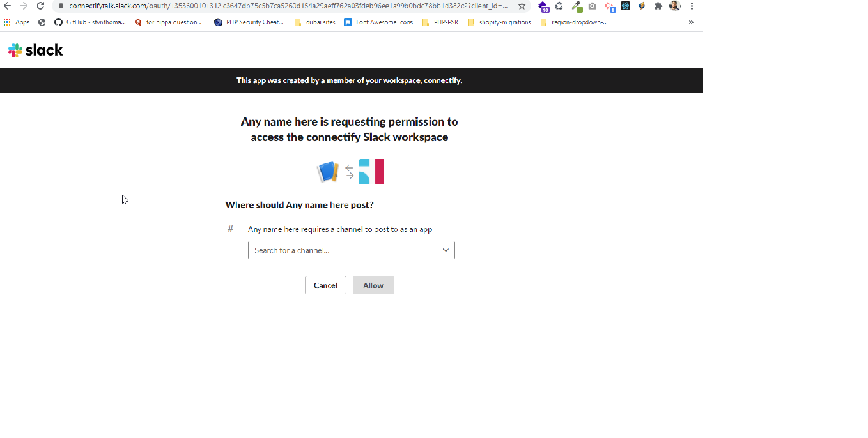Click the Allow button
The image size is (868, 438).
(x=373, y=285)
